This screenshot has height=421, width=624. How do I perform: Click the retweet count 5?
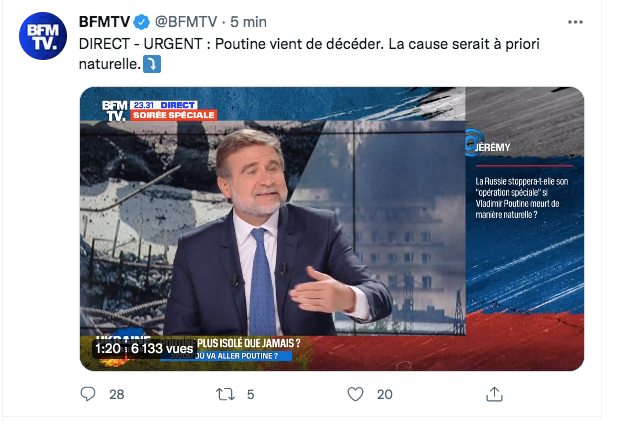pyautogui.click(x=250, y=394)
